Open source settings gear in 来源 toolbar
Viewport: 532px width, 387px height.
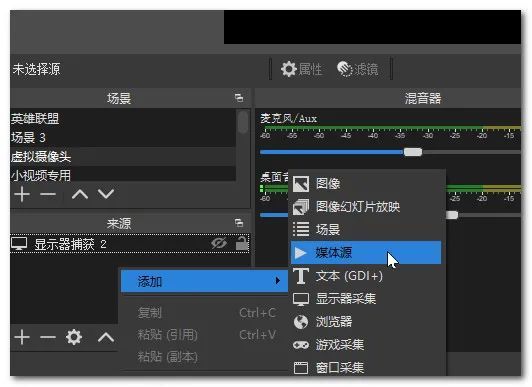point(74,337)
